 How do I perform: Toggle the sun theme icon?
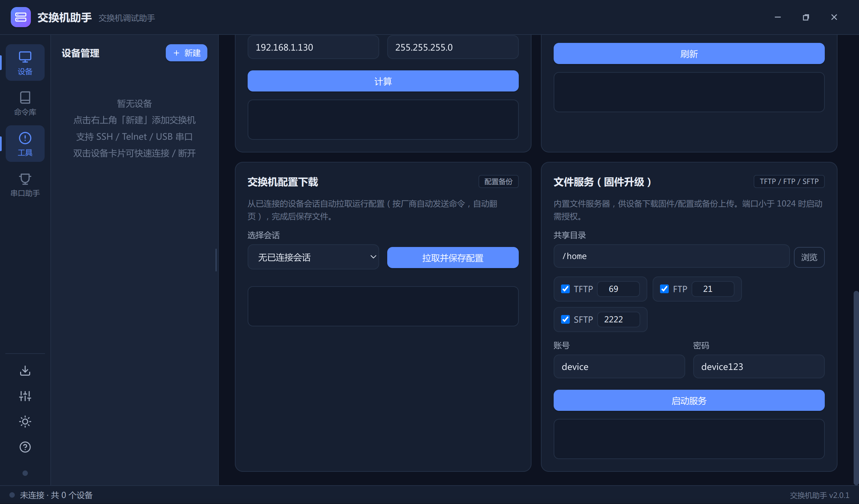point(25,422)
